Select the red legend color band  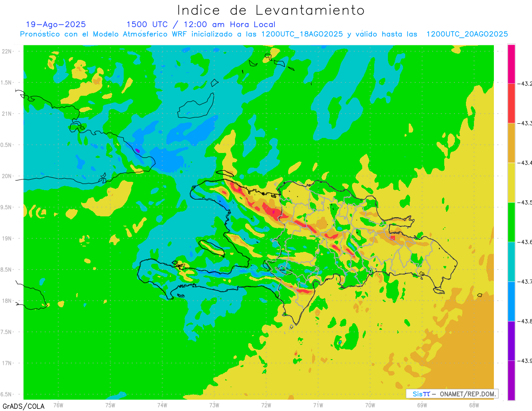point(511,103)
